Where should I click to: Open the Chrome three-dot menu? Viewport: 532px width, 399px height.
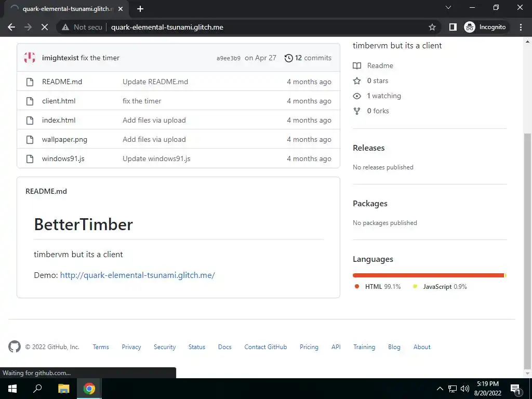click(521, 27)
